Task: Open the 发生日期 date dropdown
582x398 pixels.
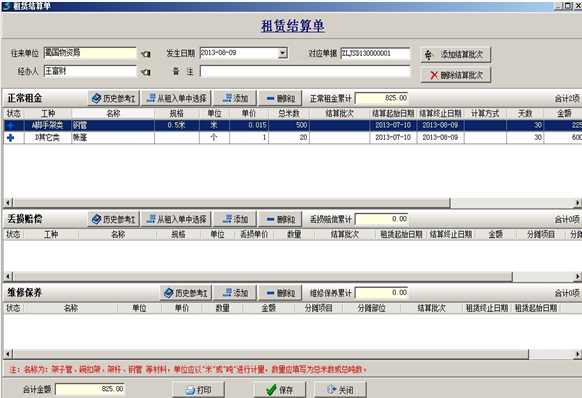Action: click(283, 53)
